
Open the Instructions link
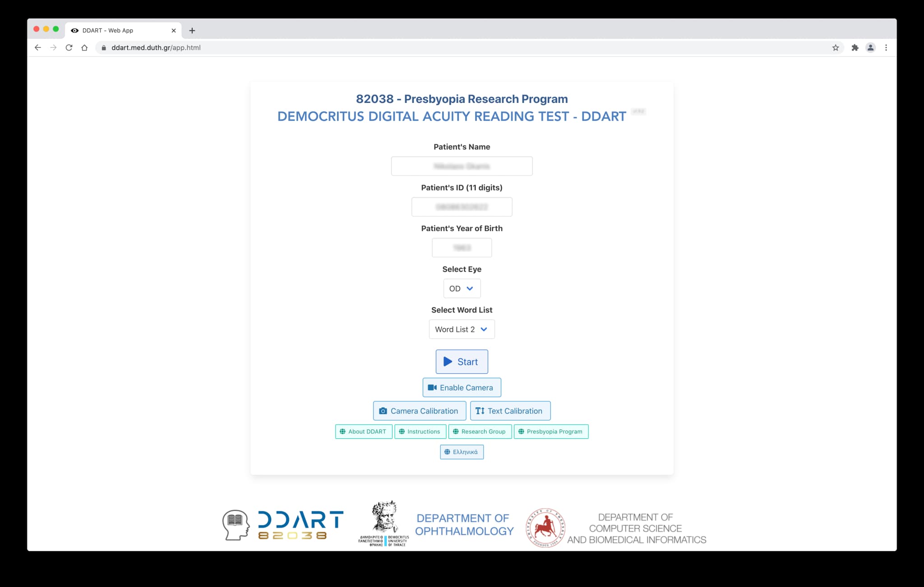[x=420, y=431]
